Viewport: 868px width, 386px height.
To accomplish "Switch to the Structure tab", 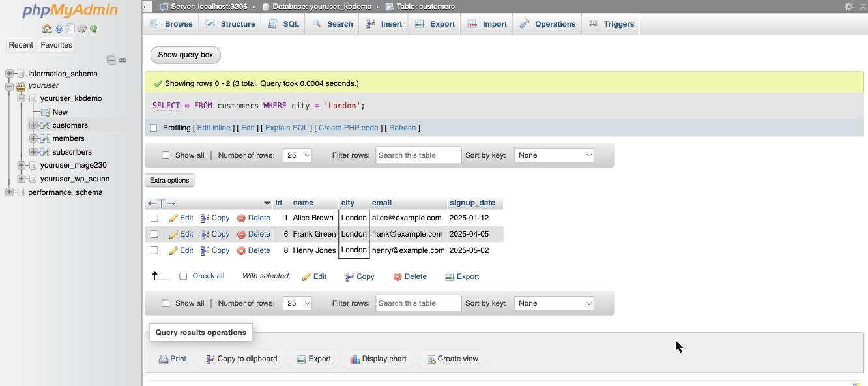I will [230, 24].
